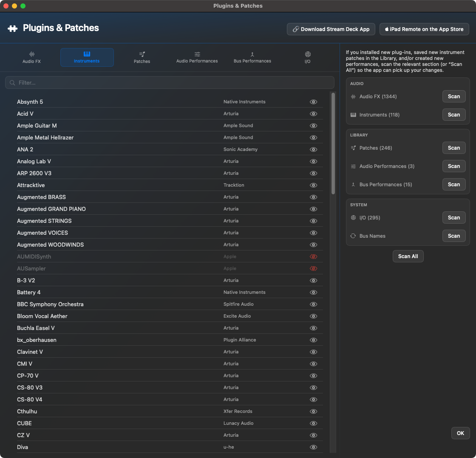The height and width of the screenshot is (458, 476).
Task: Click the Audio FX waveform icon in the scan panel
Action: 353,97
